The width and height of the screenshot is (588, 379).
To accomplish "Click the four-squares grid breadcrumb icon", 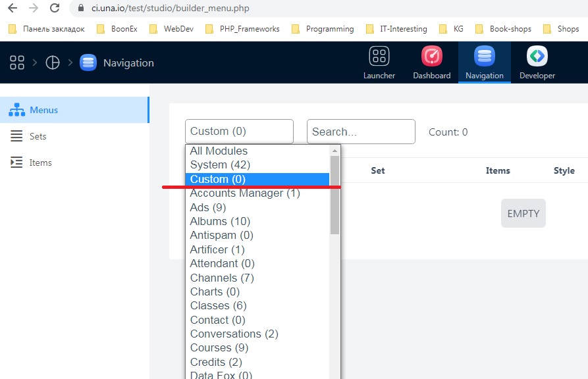I will 17,63.
